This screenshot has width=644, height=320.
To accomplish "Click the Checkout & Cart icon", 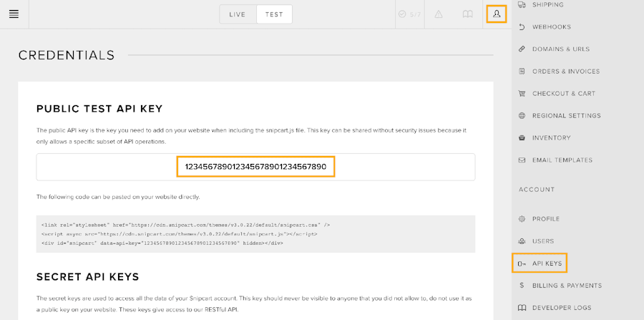I will click(522, 93).
